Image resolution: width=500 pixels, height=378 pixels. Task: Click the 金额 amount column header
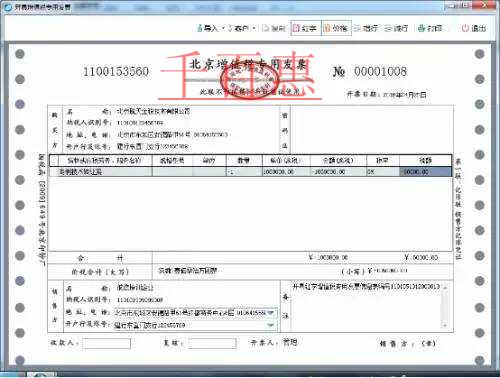pos(338,161)
